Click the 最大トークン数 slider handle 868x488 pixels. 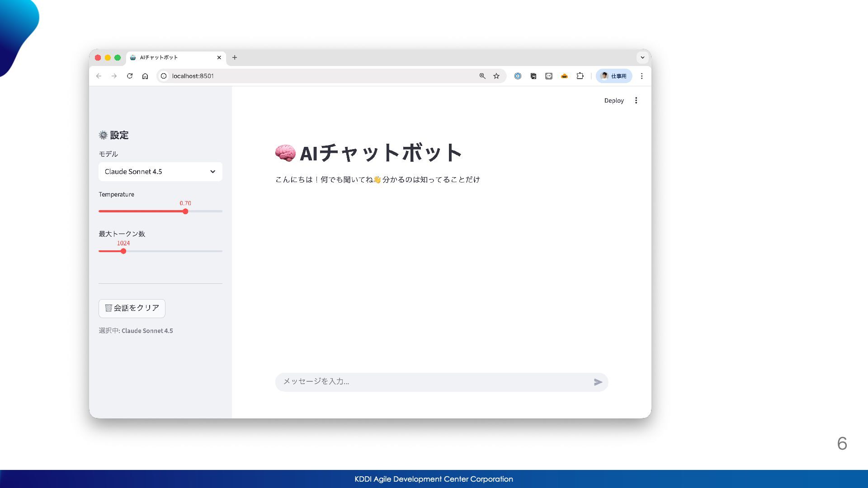(x=123, y=251)
